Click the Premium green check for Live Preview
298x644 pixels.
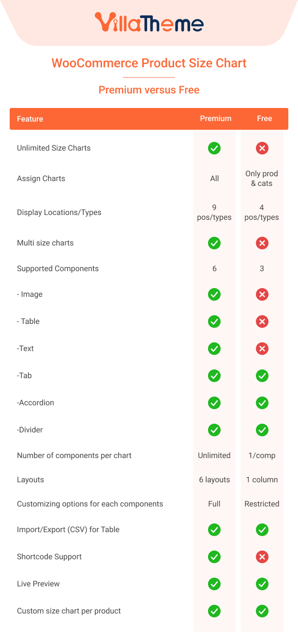pyautogui.click(x=214, y=584)
